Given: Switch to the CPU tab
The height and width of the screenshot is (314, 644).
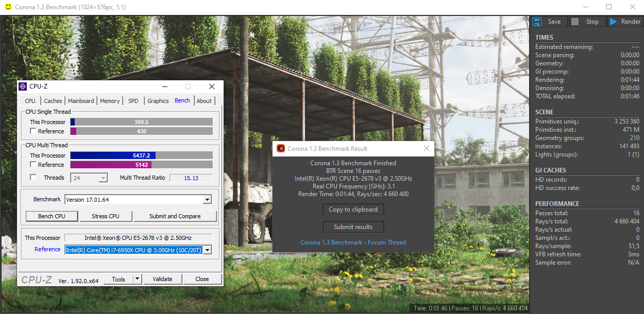Looking at the screenshot, I should (x=30, y=101).
